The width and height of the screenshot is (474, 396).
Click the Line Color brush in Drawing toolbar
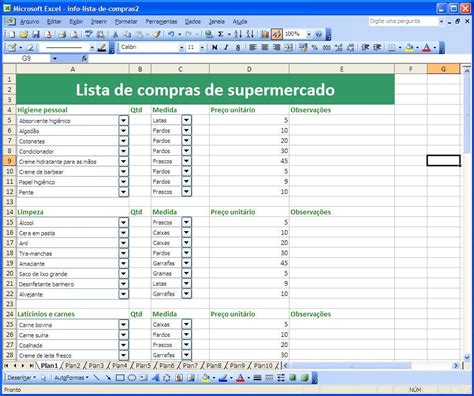[x=223, y=378]
